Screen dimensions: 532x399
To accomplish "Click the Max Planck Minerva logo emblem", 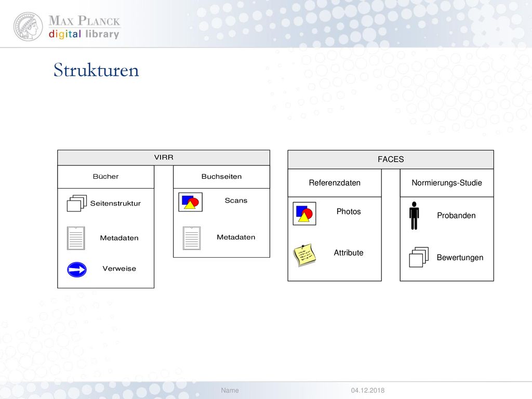I will click(28, 26).
